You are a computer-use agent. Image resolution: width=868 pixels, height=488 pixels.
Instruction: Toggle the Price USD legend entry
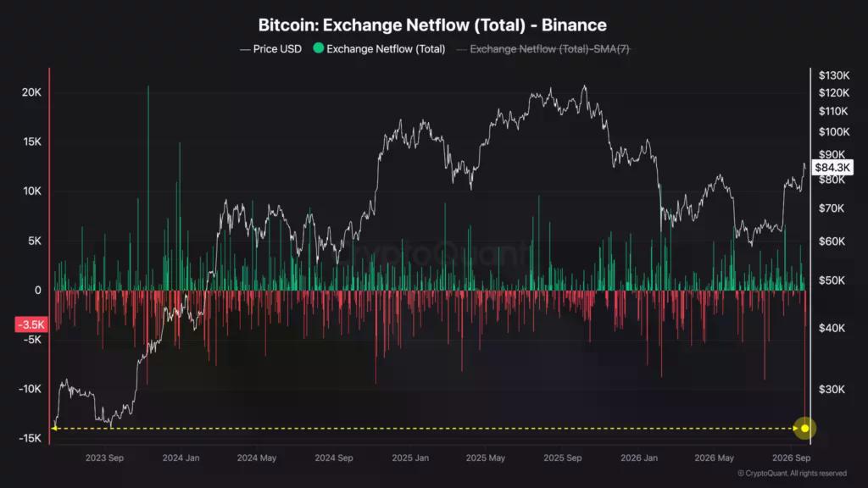click(270, 48)
